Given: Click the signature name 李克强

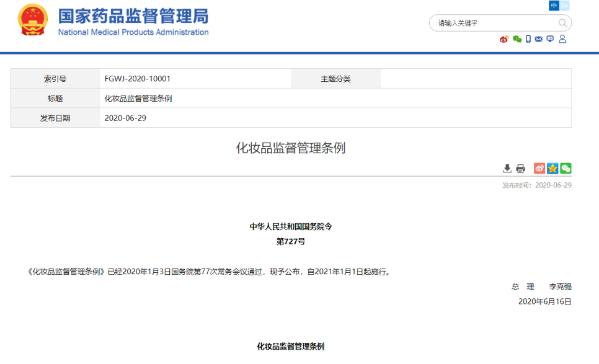Looking at the screenshot, I should 561,286.
